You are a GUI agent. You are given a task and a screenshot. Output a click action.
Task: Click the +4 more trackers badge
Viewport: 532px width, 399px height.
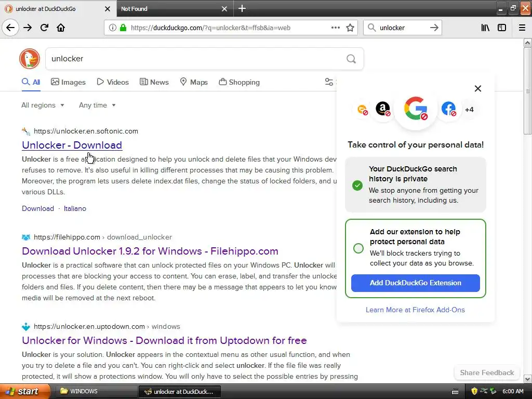coord(469,110)
